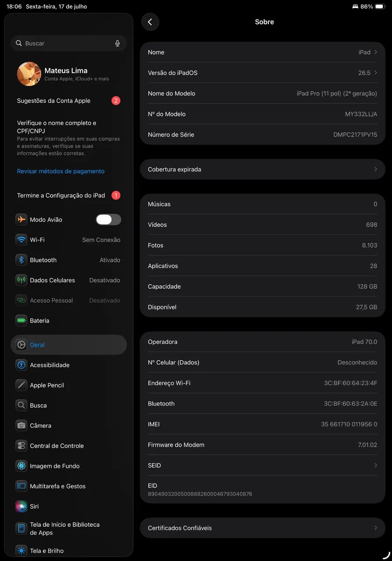Tap Mateus Lima profile photo

pyautogui.click(x=29, y=74)
